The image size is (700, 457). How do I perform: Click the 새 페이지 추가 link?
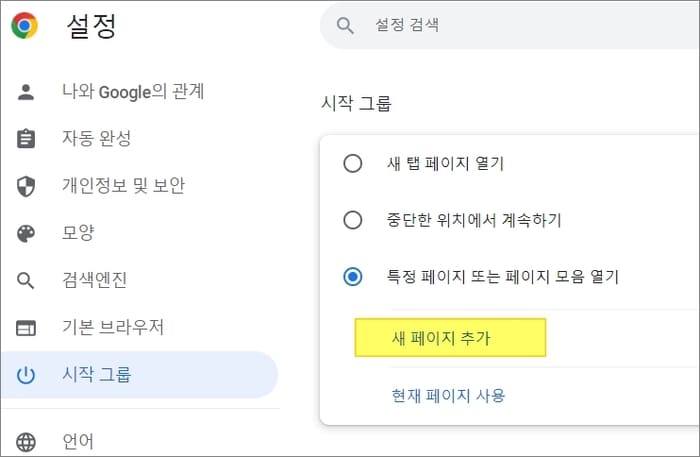(x=441, y=338)
